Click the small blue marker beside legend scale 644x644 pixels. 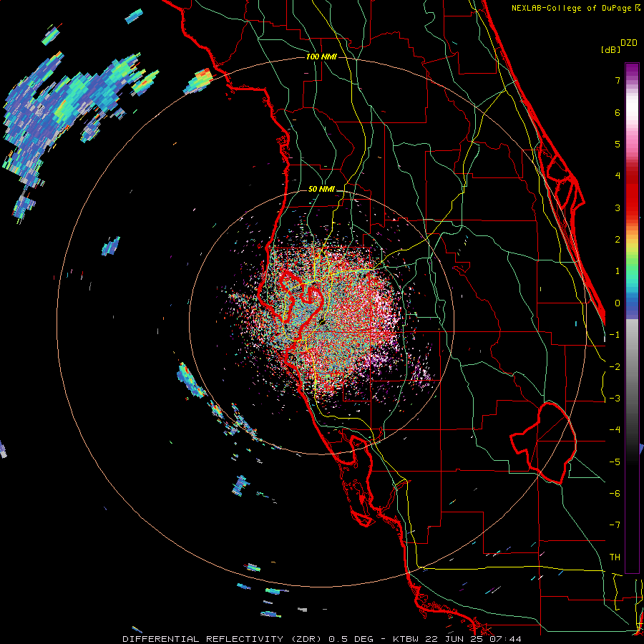642,449
